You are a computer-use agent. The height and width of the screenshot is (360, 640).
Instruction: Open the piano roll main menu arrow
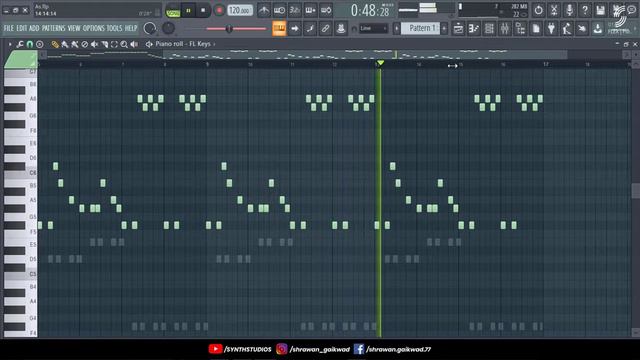10,44
